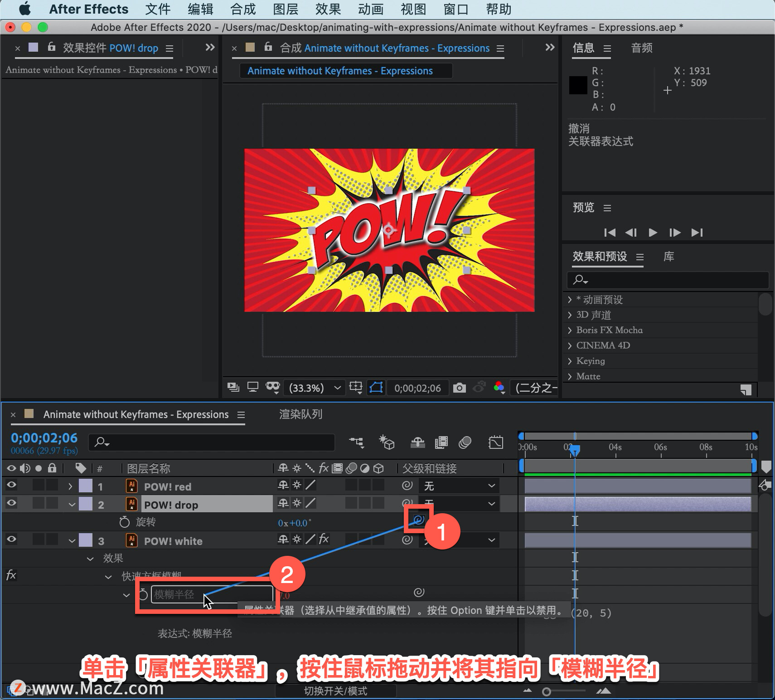
Task: Click current time 0;00;02;06 in timeline
Action: coord(44,438)
